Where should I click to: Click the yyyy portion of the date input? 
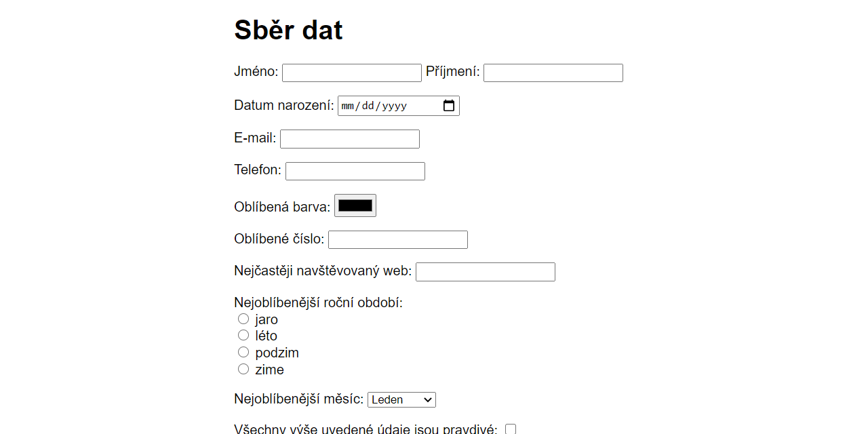(x=395, y=105)
